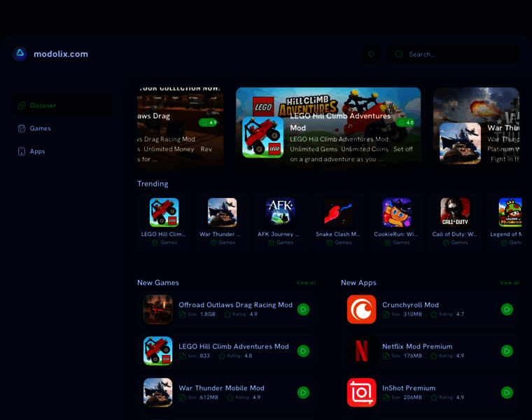Open the Games sidebar section
Image resolution: width=532 pixels, height=420 pixels.
[x=62, y=129]
